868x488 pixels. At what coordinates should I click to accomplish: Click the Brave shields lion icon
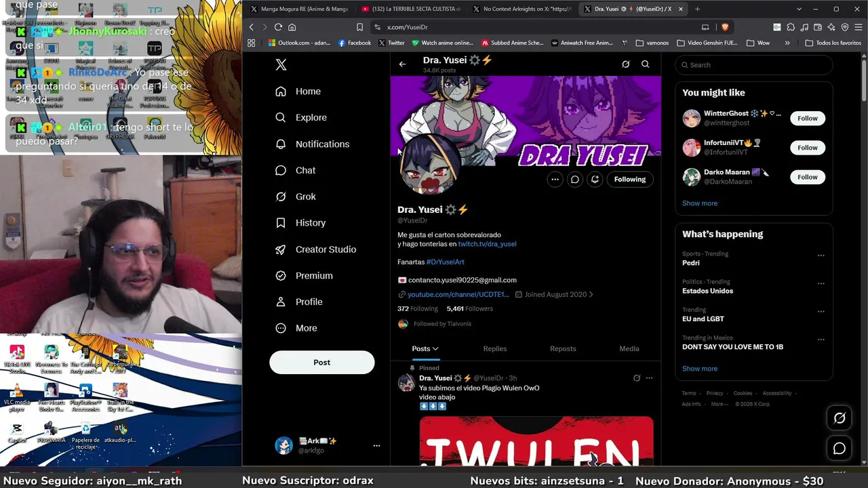coord(725,27)
